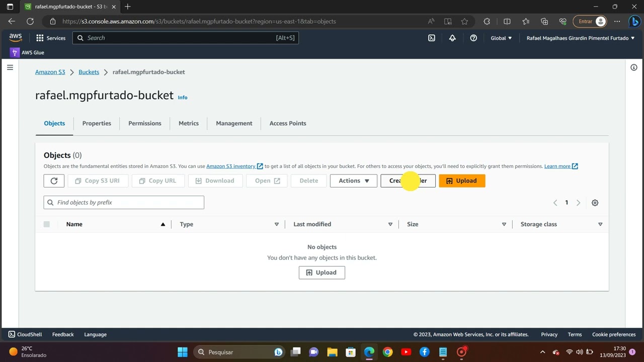Open YouTube from the taskbar
This screenshot has width=644, height=362.
(x=406, y=352)
